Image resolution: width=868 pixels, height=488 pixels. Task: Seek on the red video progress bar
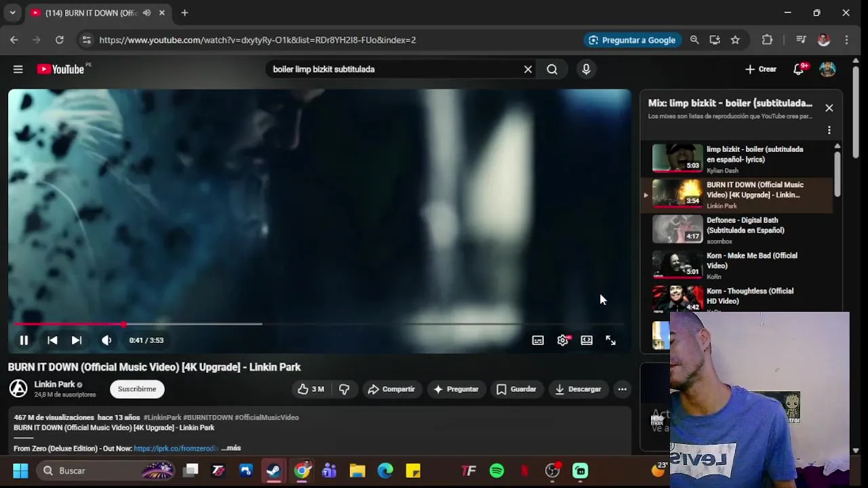(x=319, y=324)
